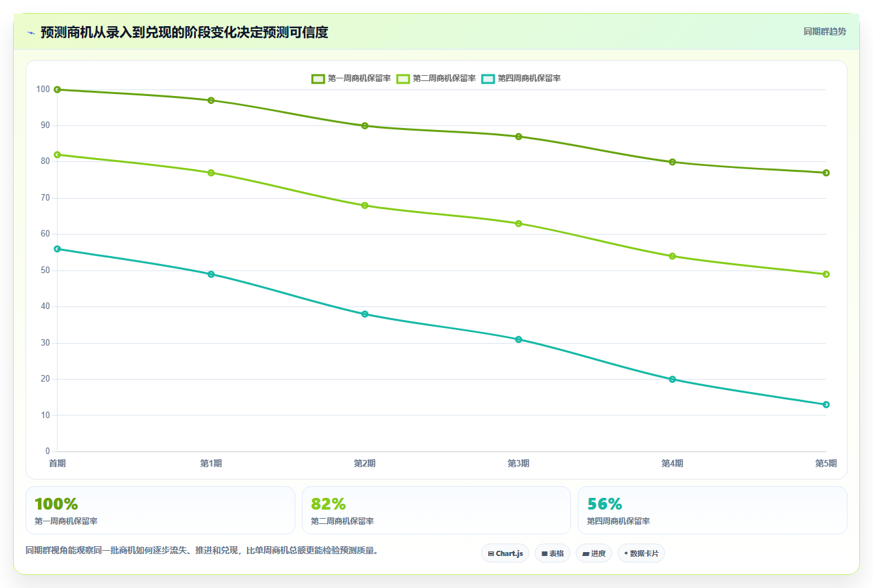Click 第一周 series point at 首期 (100)
This screenshot has height=588, width=873.
coord(58,90)
